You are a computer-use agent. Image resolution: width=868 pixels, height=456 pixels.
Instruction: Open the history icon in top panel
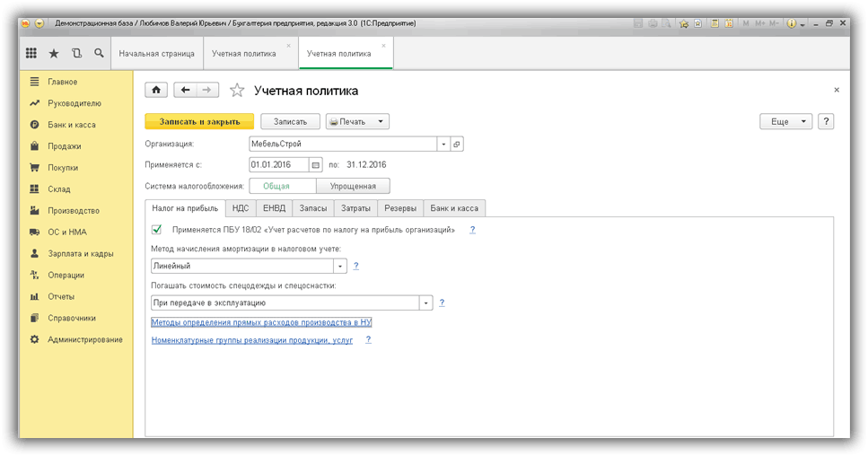(76, 53)
